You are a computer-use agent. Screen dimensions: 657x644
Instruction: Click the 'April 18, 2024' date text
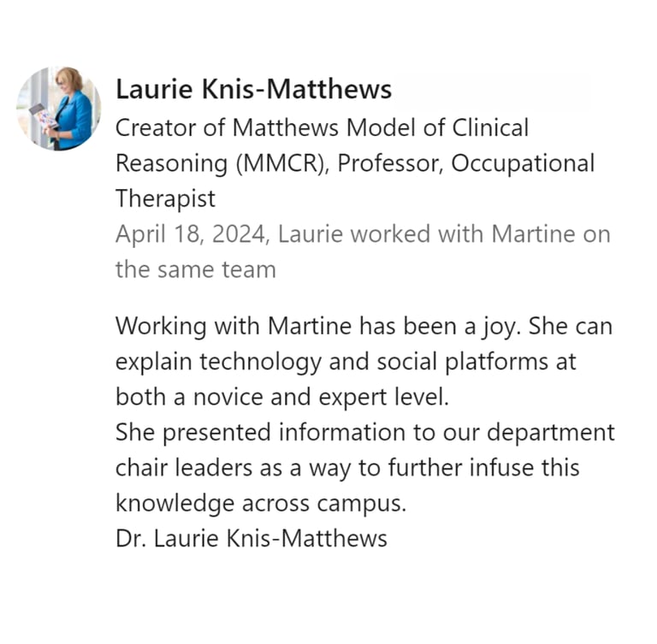coord(192,234)
